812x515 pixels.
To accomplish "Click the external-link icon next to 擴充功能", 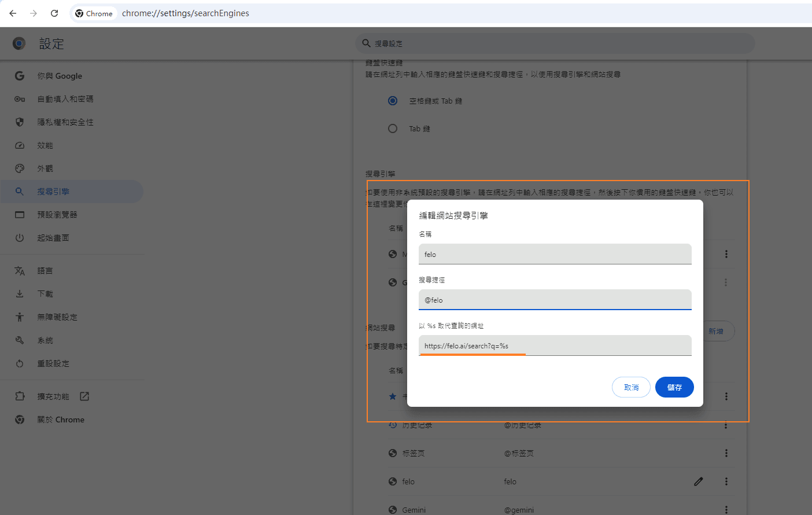I will click(84, 396).
